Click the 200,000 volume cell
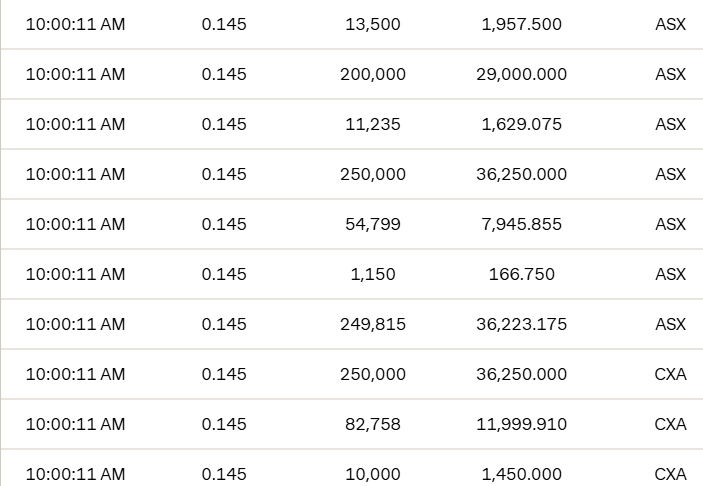Screen dimensions: 703x486 [373, 74]
